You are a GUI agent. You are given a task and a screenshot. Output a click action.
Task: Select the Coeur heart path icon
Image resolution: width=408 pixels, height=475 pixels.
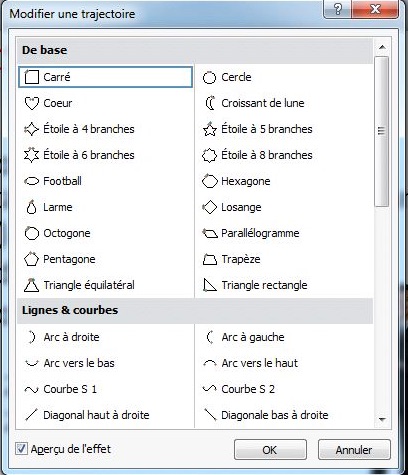click(32, 103)
